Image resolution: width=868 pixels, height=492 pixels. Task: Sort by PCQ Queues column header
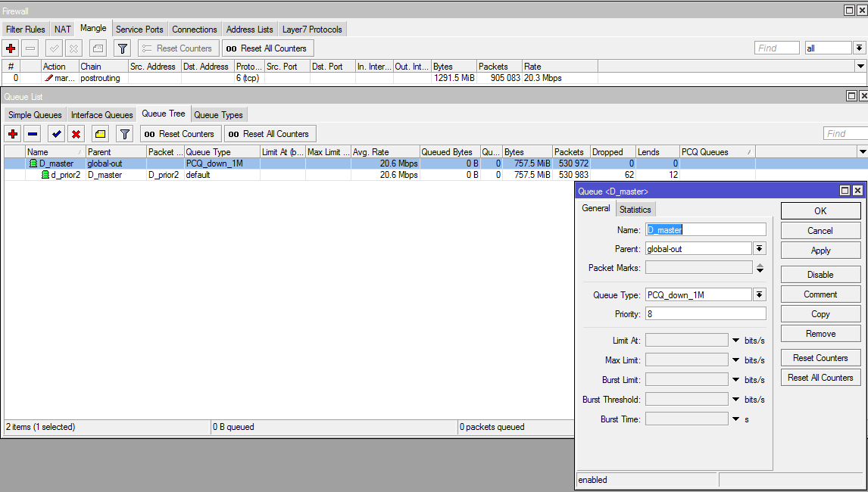717,151
